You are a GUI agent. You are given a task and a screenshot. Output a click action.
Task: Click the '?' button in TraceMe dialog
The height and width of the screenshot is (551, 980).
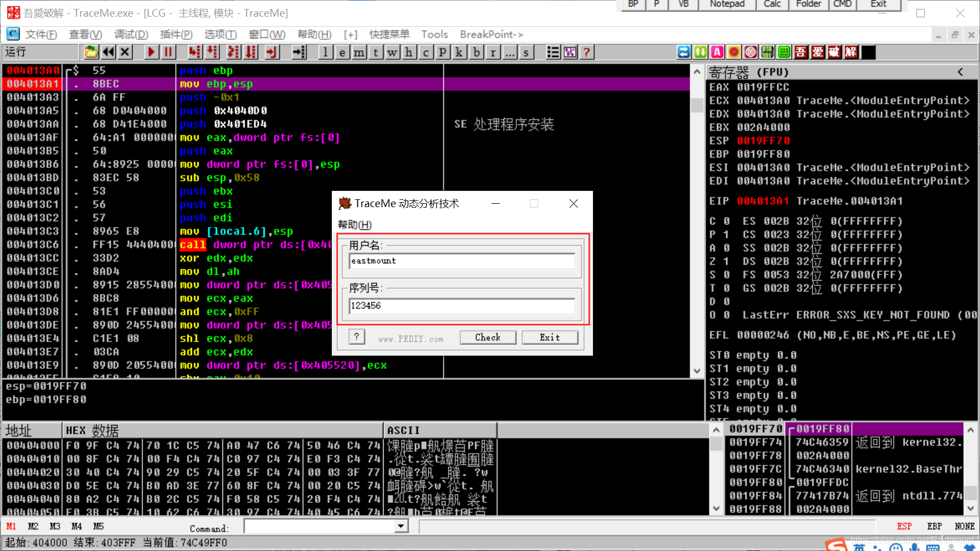pyautogui.click(x=357, y=337)
